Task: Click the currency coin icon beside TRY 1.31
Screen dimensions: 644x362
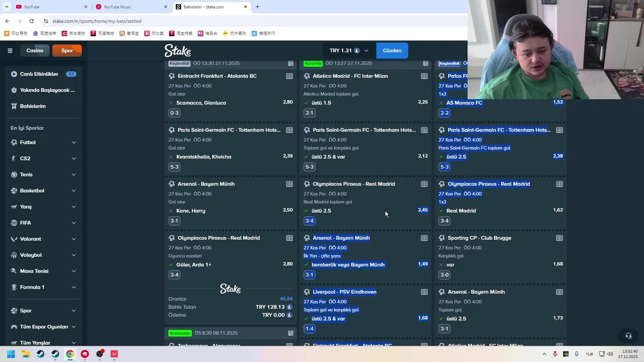Action: (357, 51)
